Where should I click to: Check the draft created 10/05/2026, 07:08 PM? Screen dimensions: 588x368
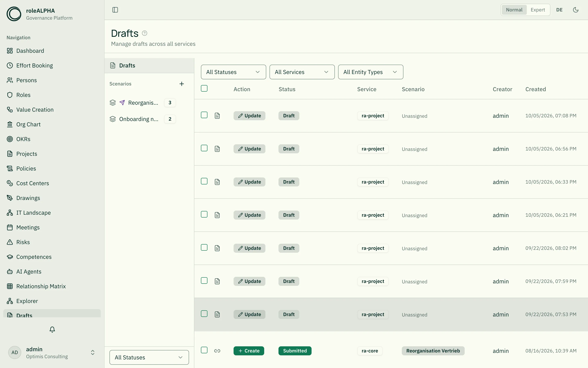pos(204,115)
